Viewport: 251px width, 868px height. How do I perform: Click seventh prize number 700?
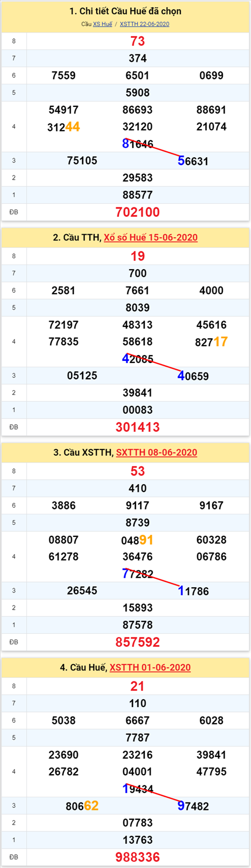(138, 273)
